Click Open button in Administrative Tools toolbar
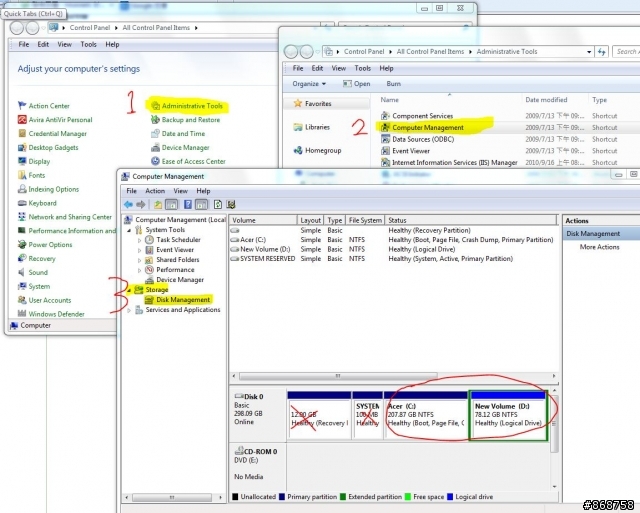This screenshot has width=640, height=513. coord(356,84)
